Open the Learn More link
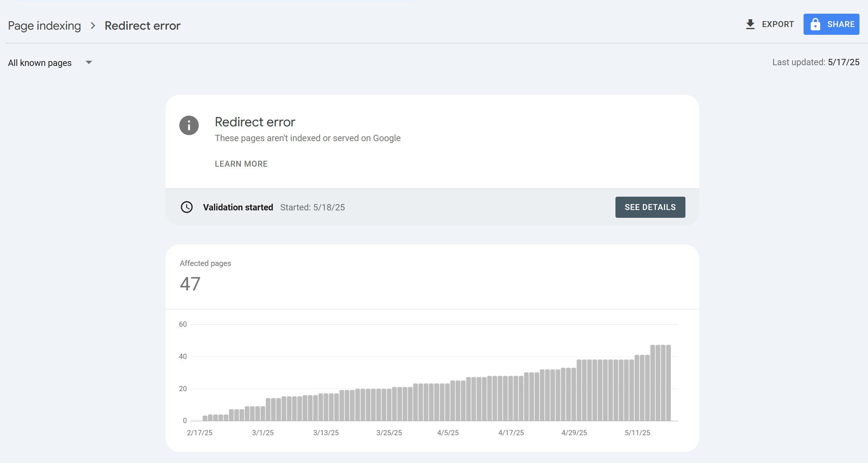Screen dimensions: 868x463 coord(241,164)
